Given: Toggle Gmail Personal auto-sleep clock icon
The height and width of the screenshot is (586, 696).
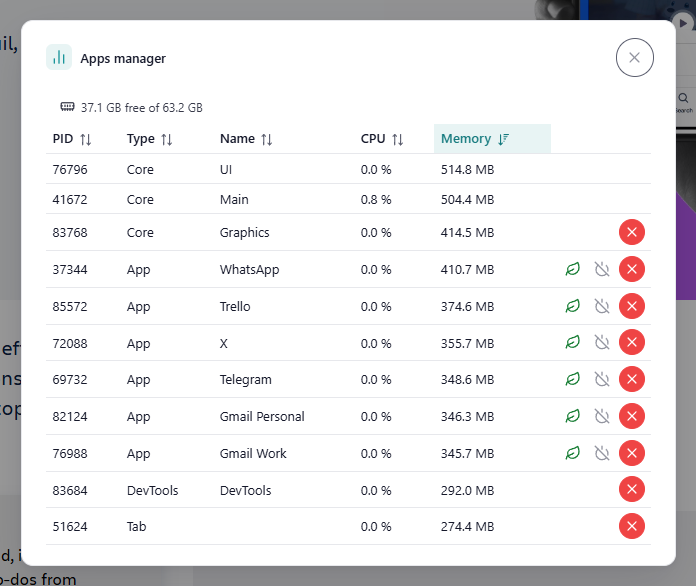Looking at the screenshot, I should 602,416.
